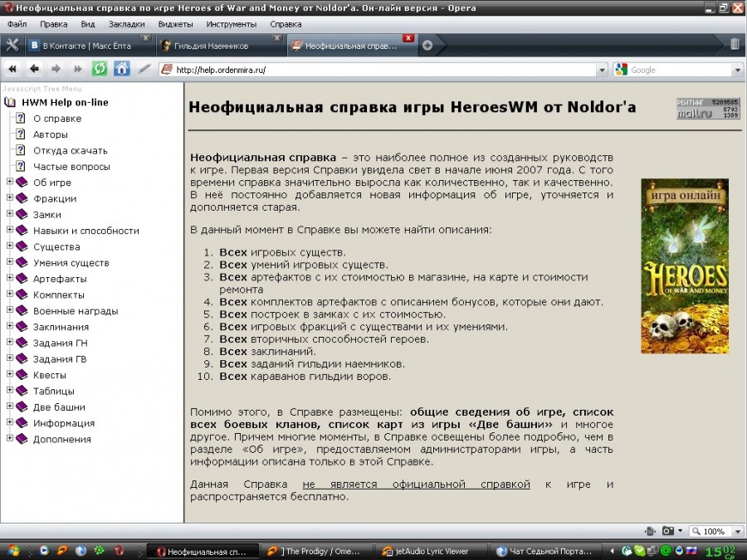
Task: Click the question page icon beside Частые вопросы
Action: (x=21, y=166)
